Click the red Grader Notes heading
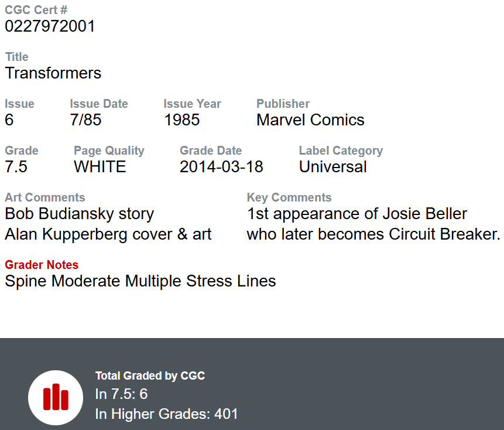 (x=42, y=265)
